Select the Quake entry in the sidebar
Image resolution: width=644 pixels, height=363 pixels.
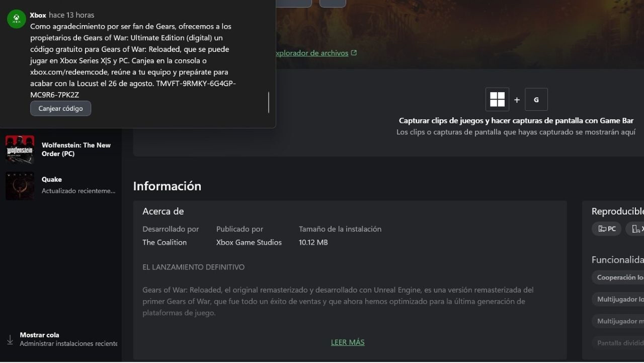coord(51,179)
